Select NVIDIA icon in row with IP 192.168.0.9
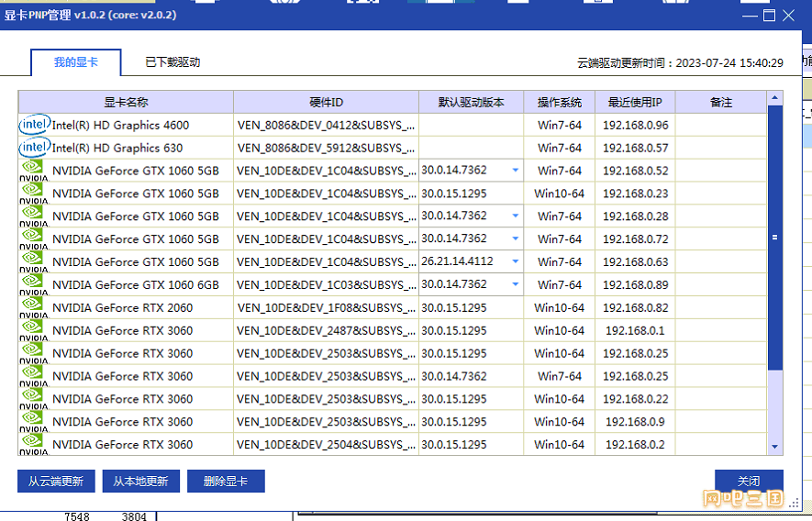 [34, 421]
